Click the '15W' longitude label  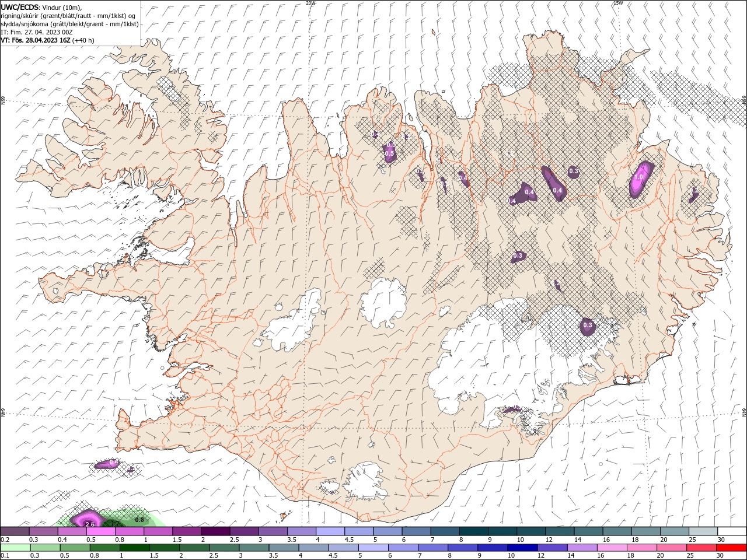pos(618,3)
